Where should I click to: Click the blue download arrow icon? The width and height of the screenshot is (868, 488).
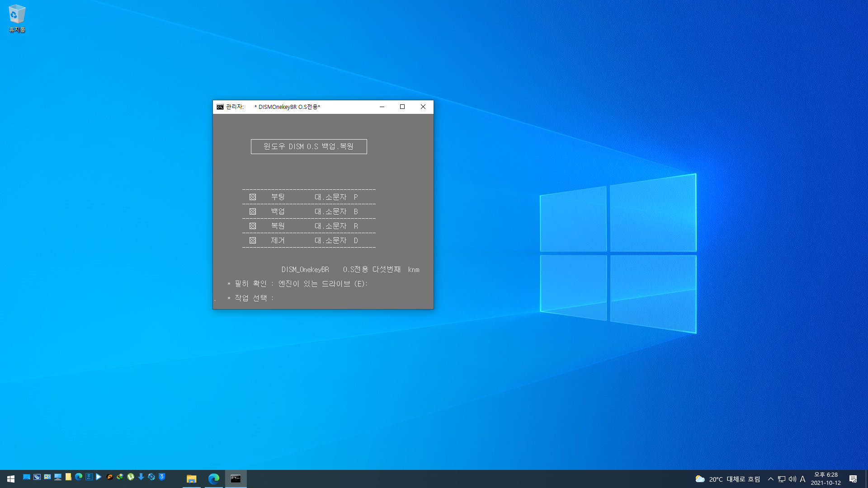141,477
